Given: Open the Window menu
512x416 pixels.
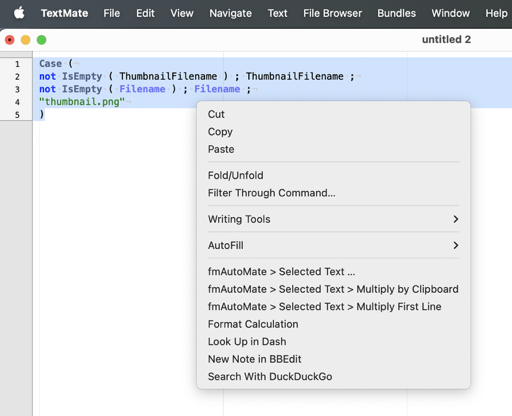Looking at the screenshot, I should [451, 13].
